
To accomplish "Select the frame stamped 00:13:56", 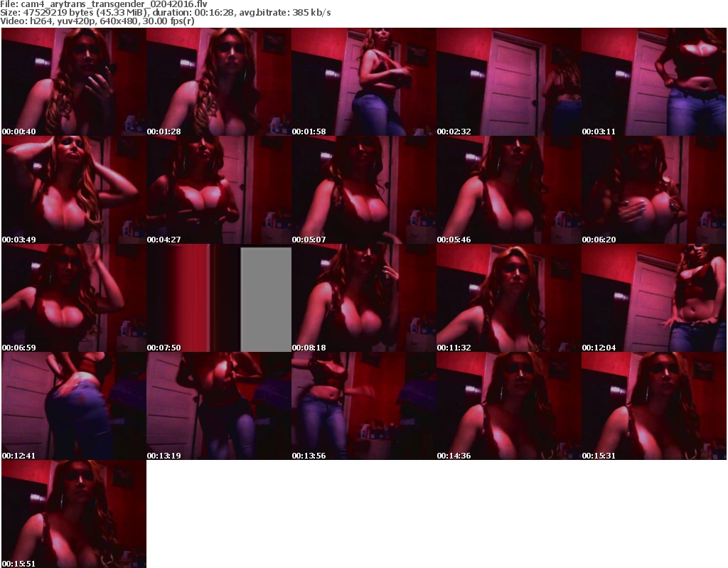I will pos(364,406).
